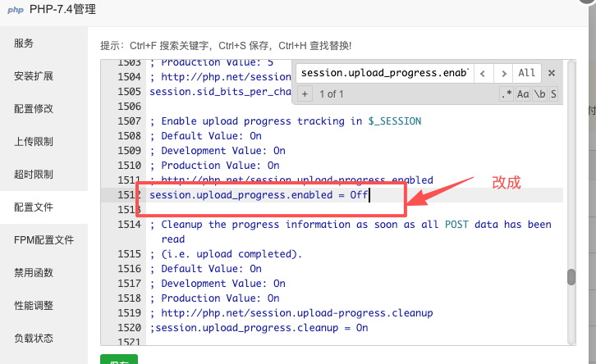The image size is (596, 364).
Task: Focus the search input with session.upload_progress text
Action: point(385,73)
